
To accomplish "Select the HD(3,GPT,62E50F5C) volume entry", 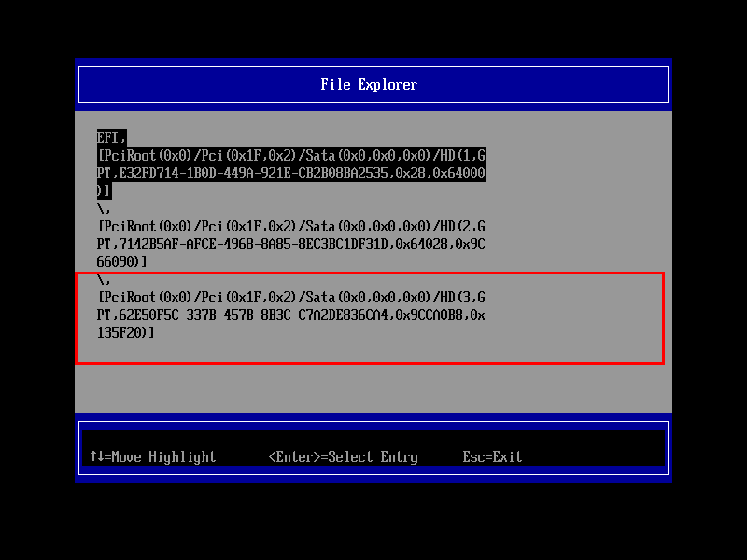I will click(291, 306).
